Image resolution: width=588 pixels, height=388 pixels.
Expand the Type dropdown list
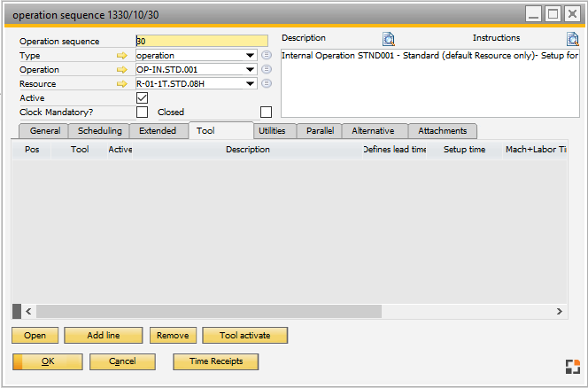251,55
